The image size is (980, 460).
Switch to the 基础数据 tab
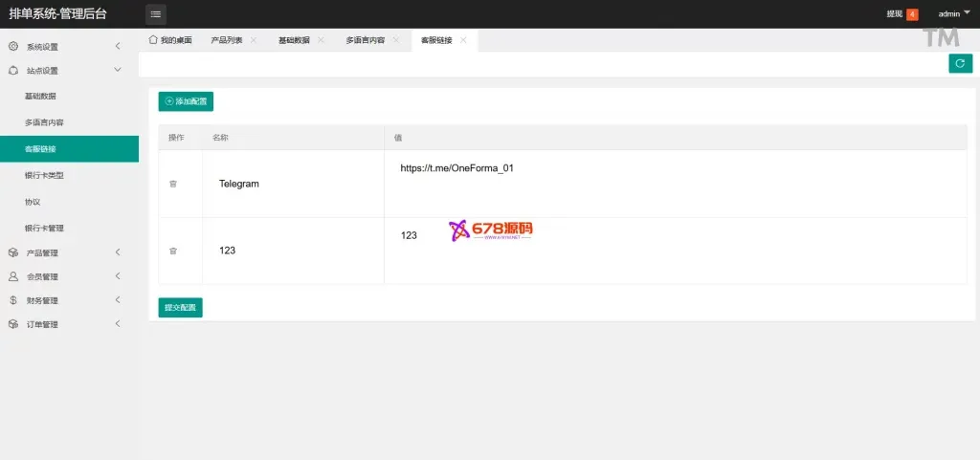pyautogui.click(x=294, y=40)
